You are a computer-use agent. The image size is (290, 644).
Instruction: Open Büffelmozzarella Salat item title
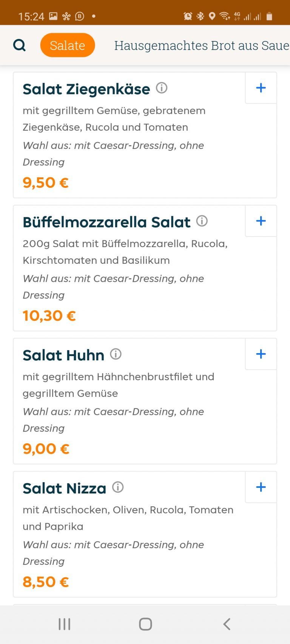[106, 222]
